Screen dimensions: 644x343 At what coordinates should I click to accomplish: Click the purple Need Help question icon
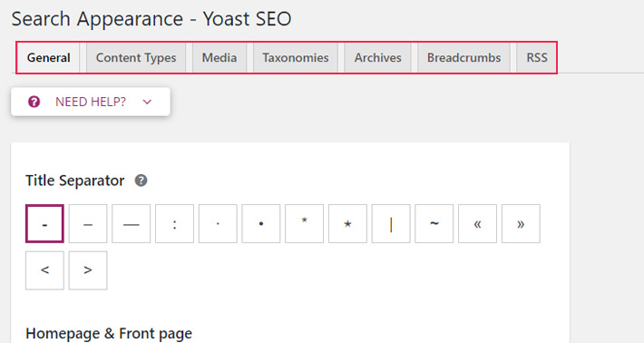coord(34,102)
